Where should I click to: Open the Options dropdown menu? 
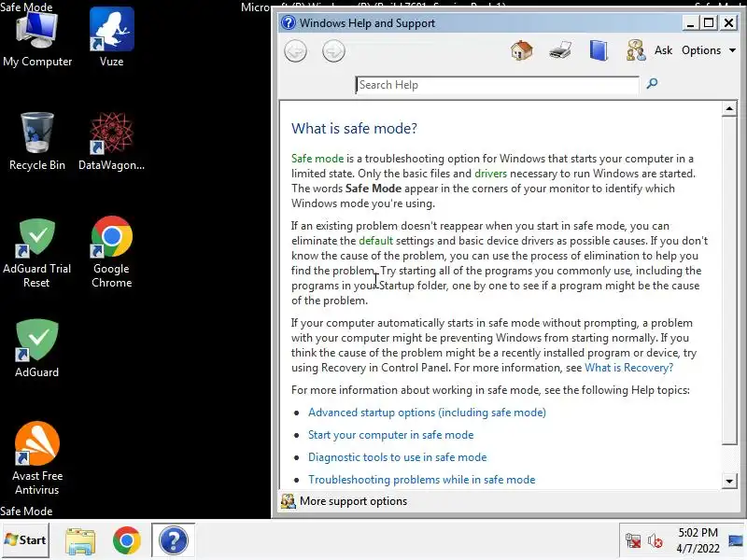(709, 50)
